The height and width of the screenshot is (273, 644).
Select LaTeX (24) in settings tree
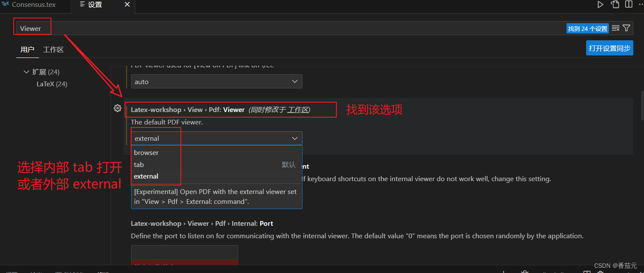tap(52, 84)
